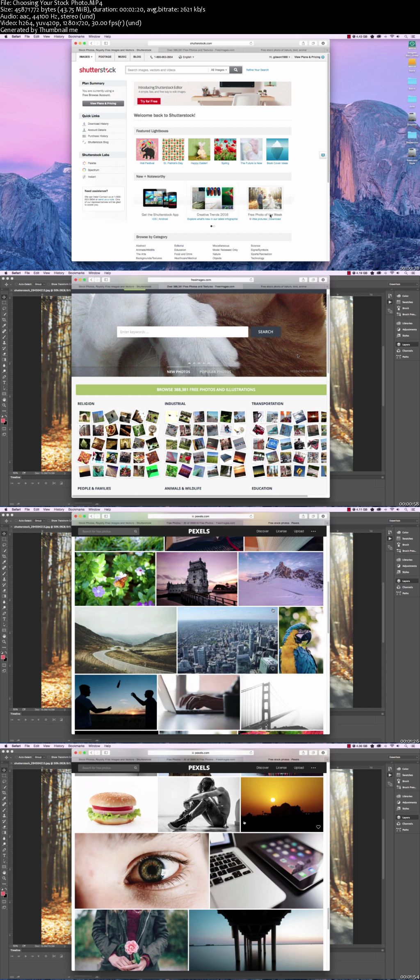
Task: Select POPULAR PHOTOS tab on freeimages.com
Action: click(215, 372)
